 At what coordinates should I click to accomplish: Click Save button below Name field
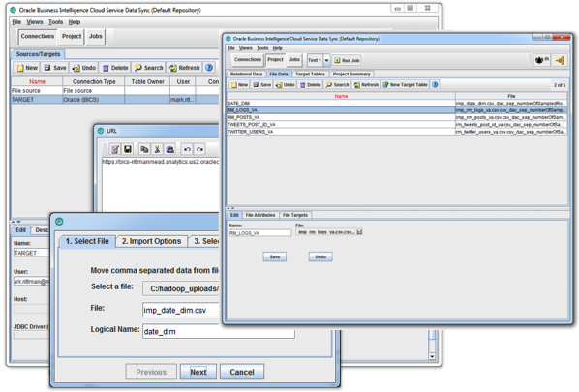tap(275, 256)
